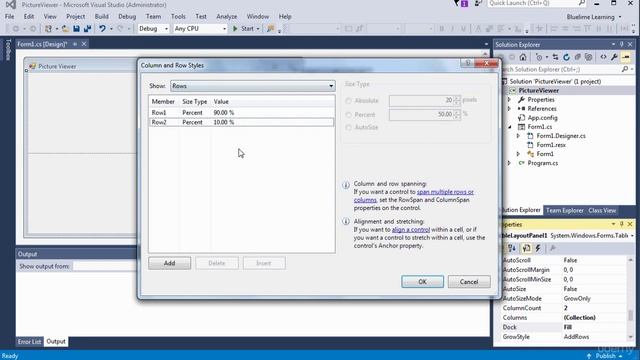Click the Dock property row
This screenshot has height=360, width=640.
(x=564, y=327)
